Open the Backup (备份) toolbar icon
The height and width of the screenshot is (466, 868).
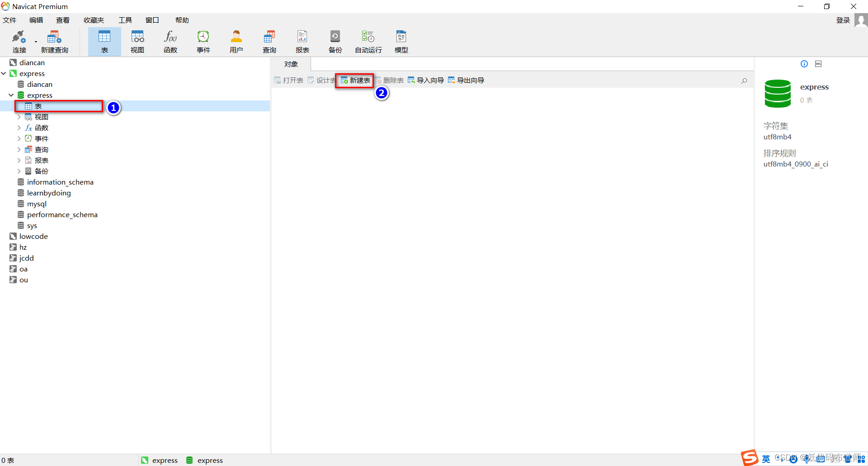[335, 42]
